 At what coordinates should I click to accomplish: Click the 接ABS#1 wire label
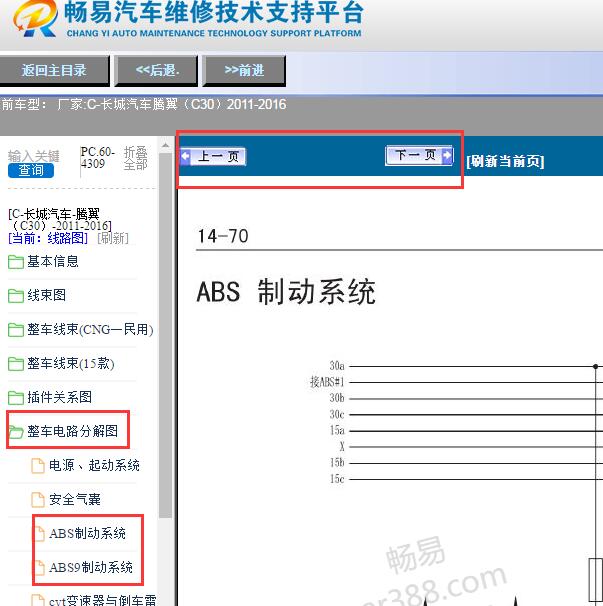pos(327,382)
